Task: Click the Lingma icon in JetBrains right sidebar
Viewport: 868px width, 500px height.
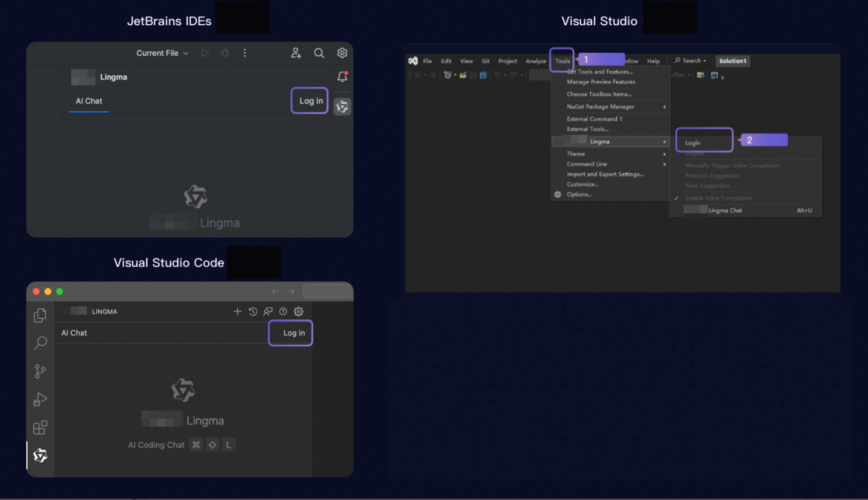Action: pos(342,107)
